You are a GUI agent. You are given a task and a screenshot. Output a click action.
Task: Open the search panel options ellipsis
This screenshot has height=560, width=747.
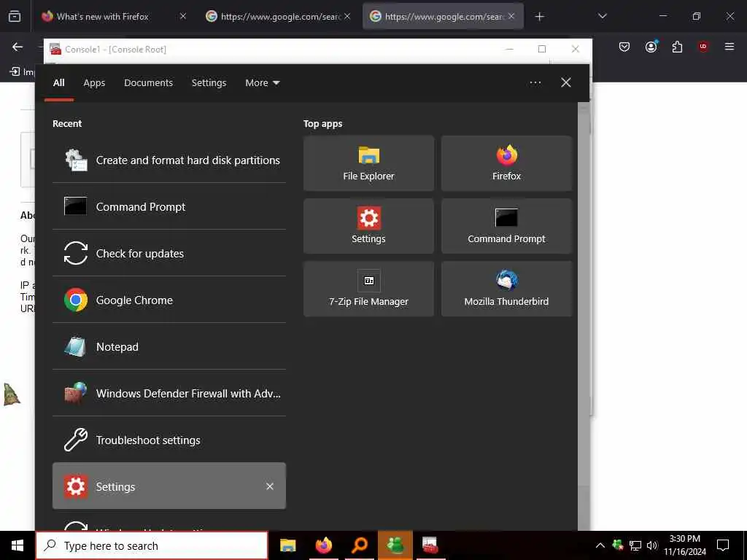pyautogui.click(x=535, y=83)
